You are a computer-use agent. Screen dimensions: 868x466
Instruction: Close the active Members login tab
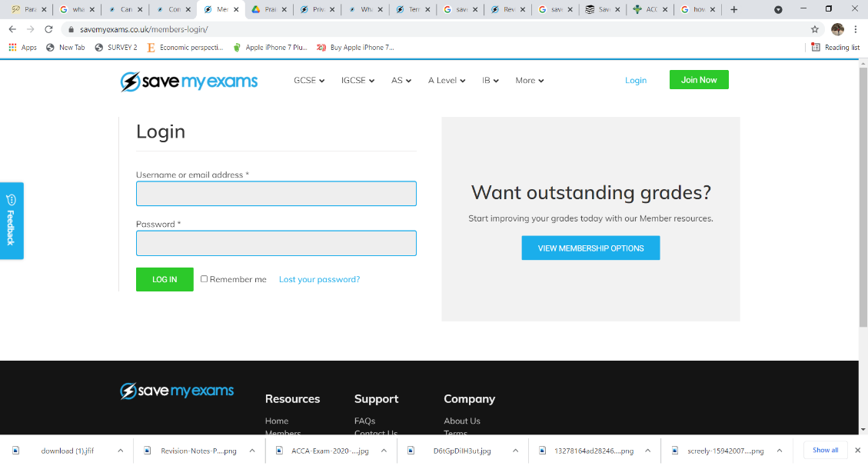236,9
